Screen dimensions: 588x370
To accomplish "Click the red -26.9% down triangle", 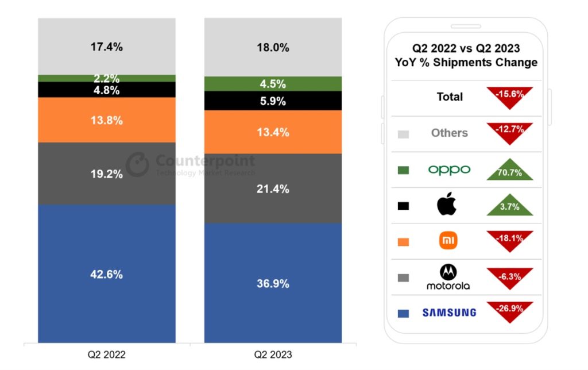I will (509, 310).
